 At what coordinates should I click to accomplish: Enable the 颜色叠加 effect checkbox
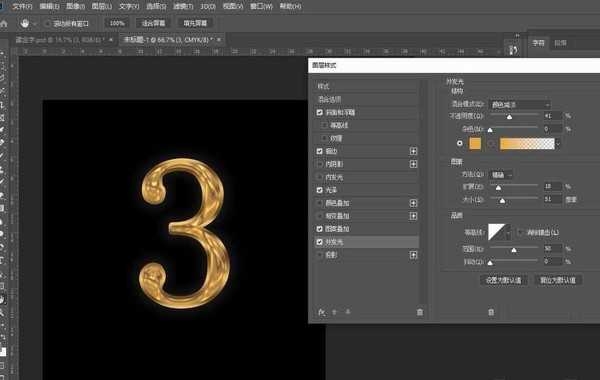coord(320,203)
